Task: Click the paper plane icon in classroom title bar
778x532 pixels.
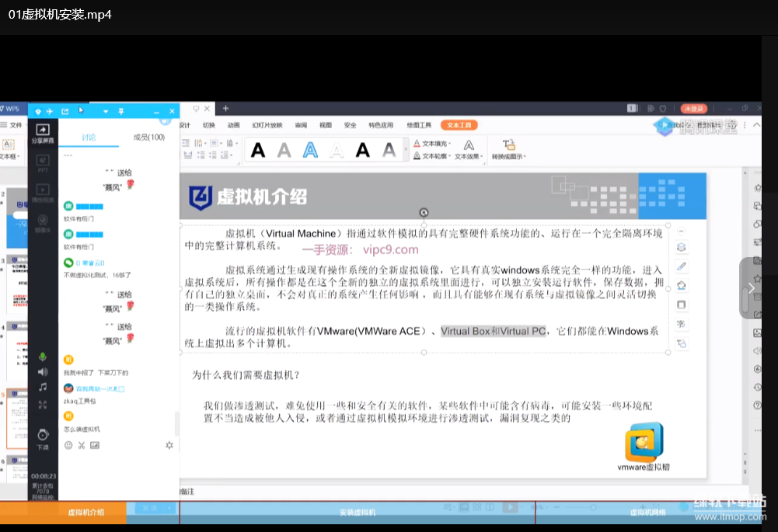Action: 50,112
